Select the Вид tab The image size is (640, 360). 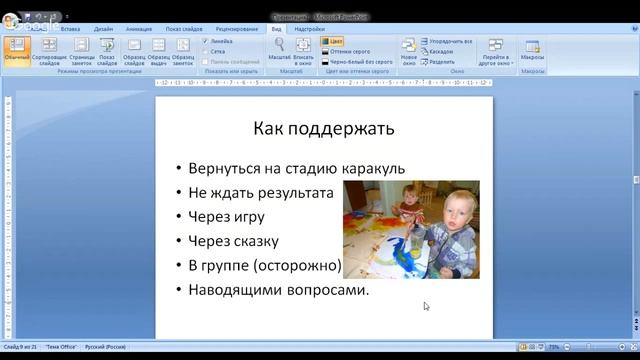click(x=276, y=29)
